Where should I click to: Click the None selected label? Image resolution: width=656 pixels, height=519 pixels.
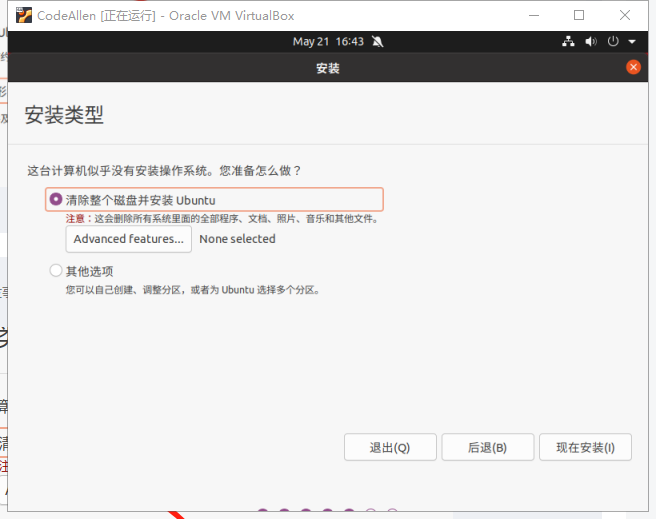(237, 239)
